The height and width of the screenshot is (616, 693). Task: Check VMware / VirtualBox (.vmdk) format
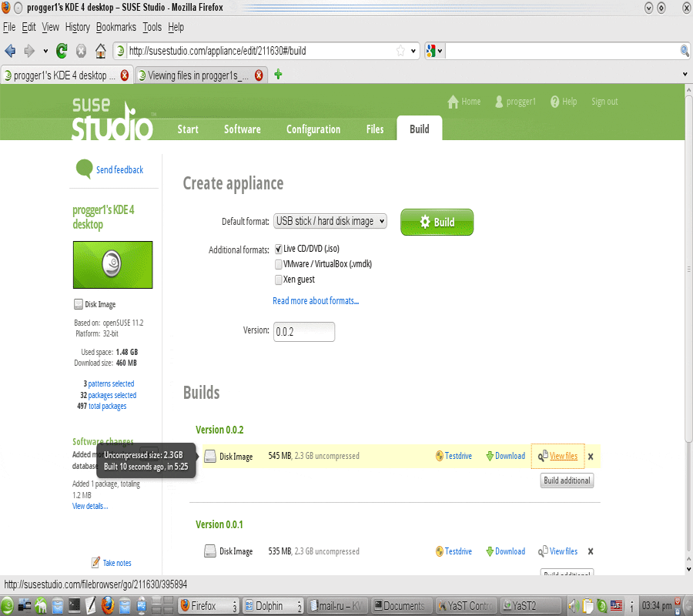point(279,264)
